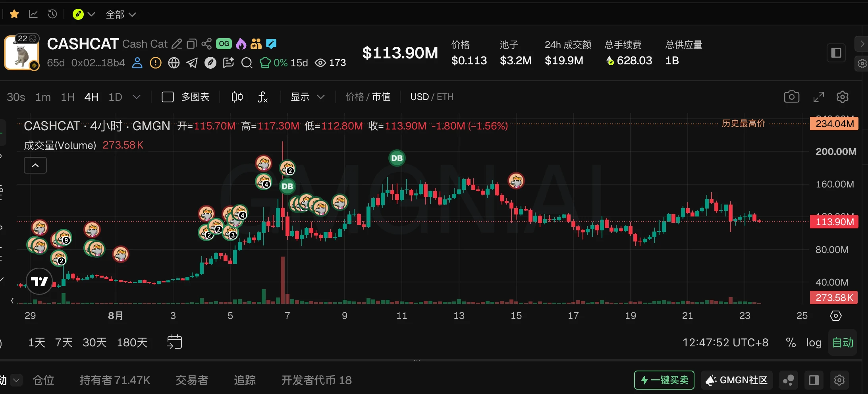
Task: Click the CASHCAT token avatar thumbnail
Action: point(21,53)
